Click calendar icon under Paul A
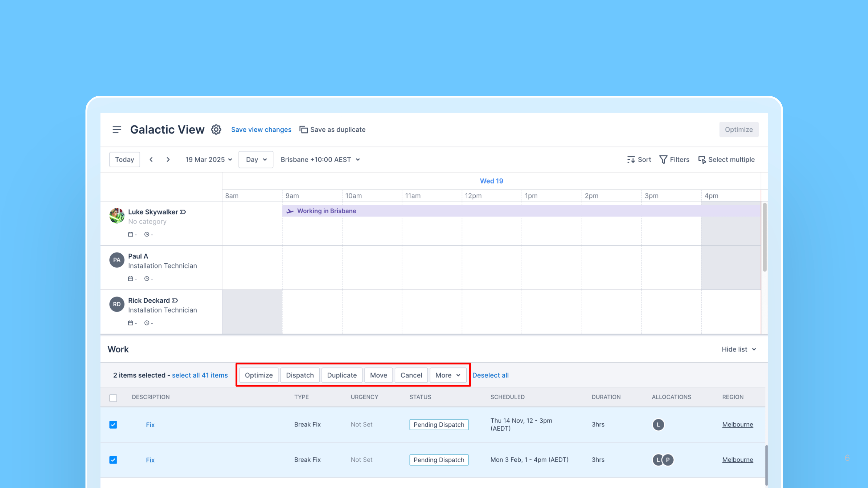The image size is (868, 488). [x=130, y=279]
